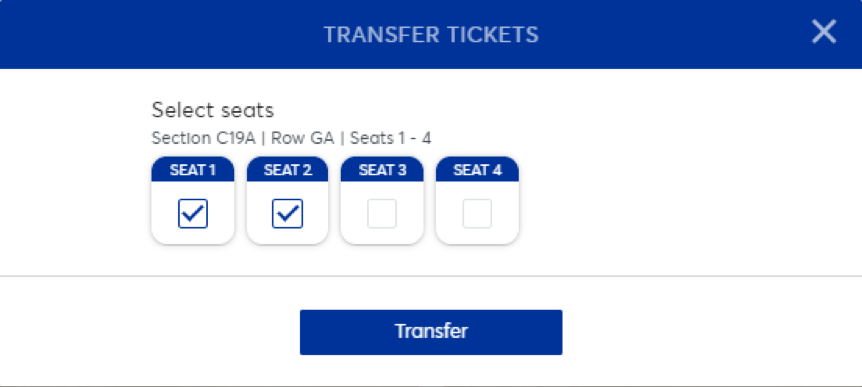Click the SEAT 2 blue header label
The image size is (862, 387).
pyautogui.click(x=288, y=170)
